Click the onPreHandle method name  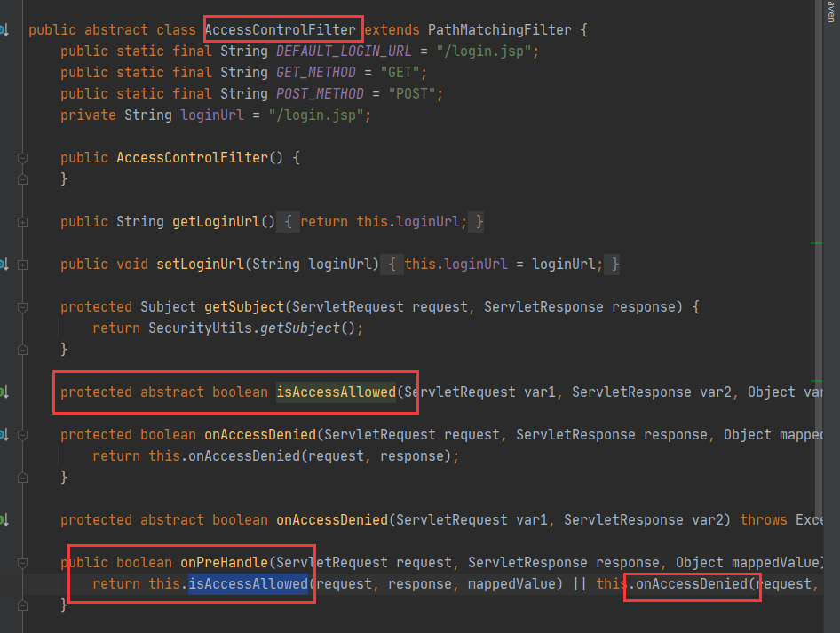click(x=224, y=563)
